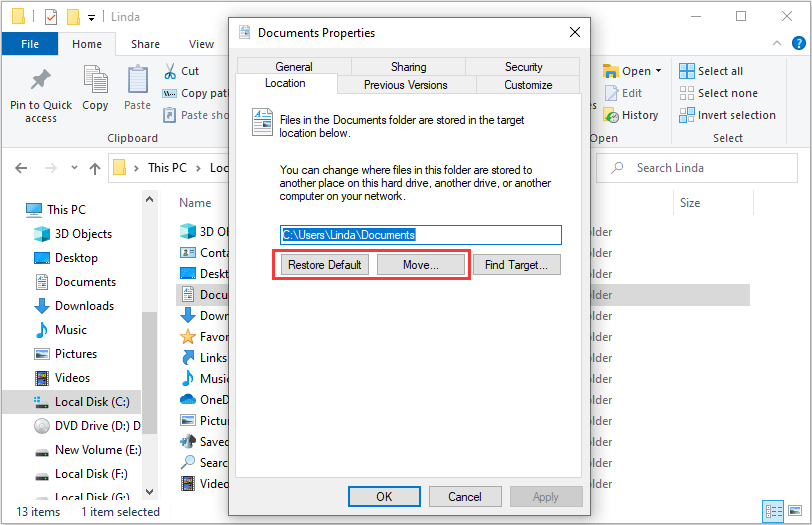
Task: Click OK in Documents Properties
Action: click(384, 497)
